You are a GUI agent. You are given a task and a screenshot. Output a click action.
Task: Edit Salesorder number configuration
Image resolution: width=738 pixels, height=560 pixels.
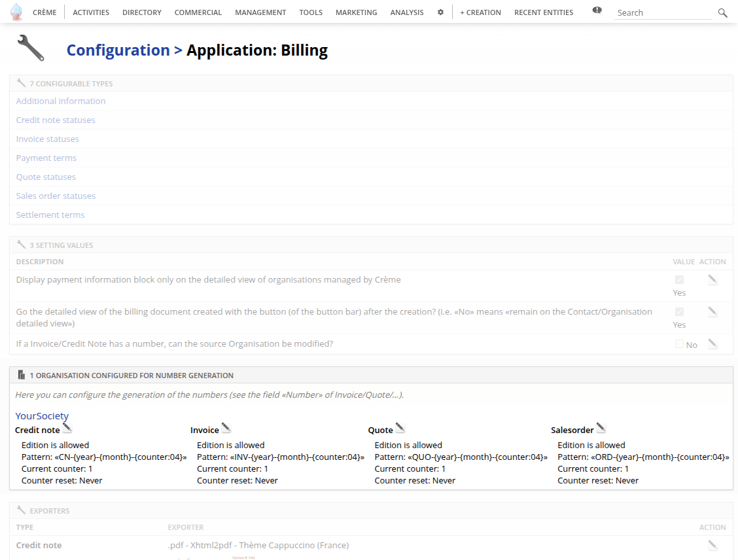click(x=601, y=428)
